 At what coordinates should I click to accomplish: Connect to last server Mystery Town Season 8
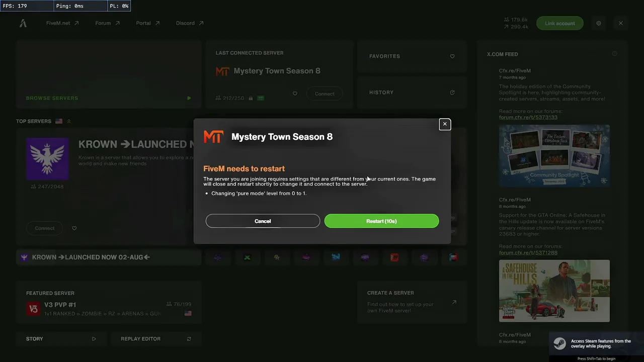(325, 94)
